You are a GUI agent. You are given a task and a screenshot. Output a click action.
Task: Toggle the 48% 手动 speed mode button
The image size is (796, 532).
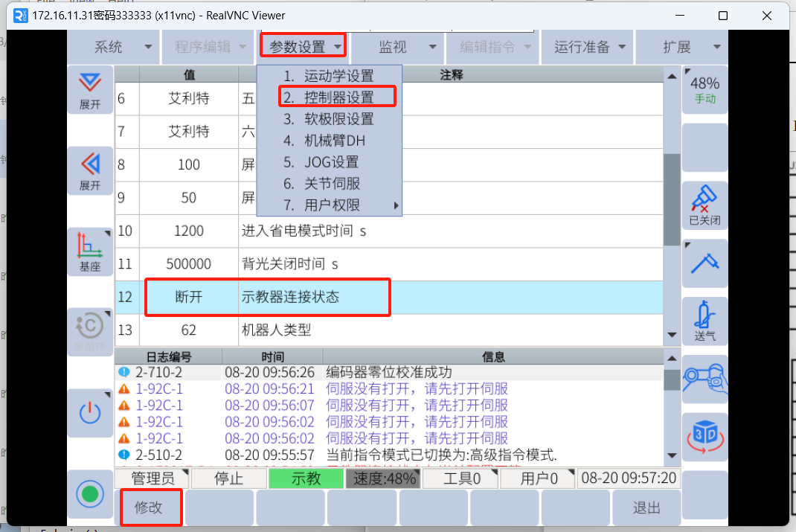(704, 89)
